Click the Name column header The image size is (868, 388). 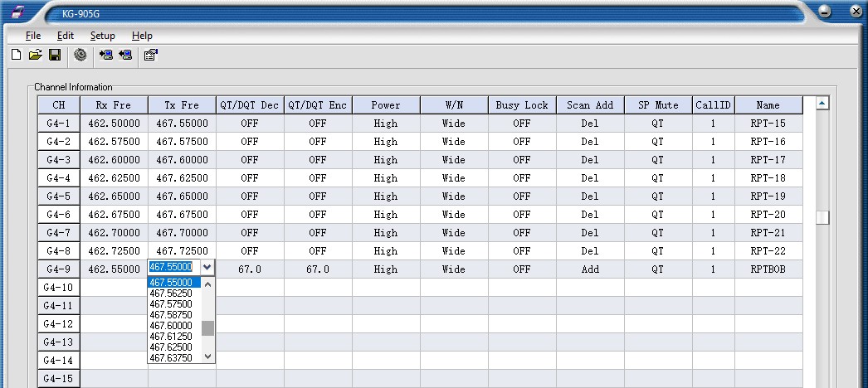[x=768, y=105]
